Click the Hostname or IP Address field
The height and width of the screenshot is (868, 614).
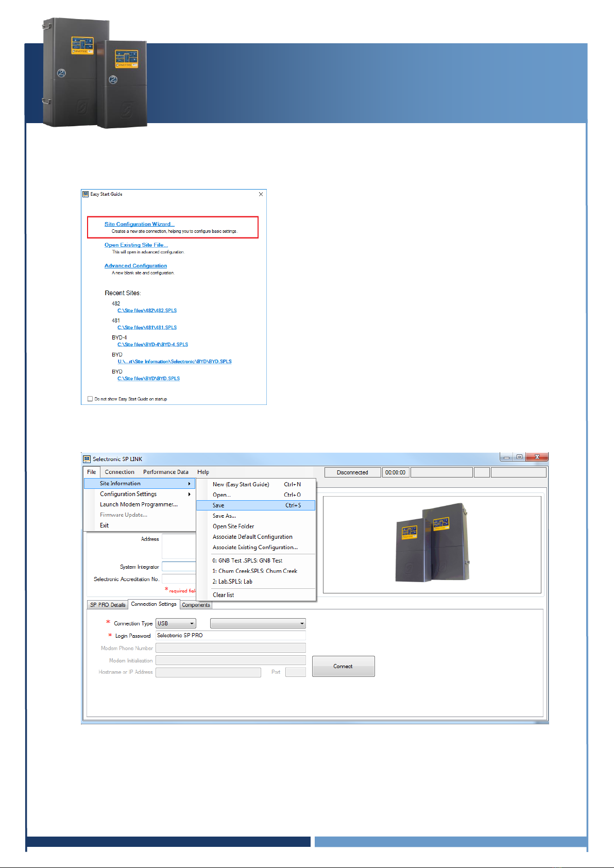coord(208,672)
